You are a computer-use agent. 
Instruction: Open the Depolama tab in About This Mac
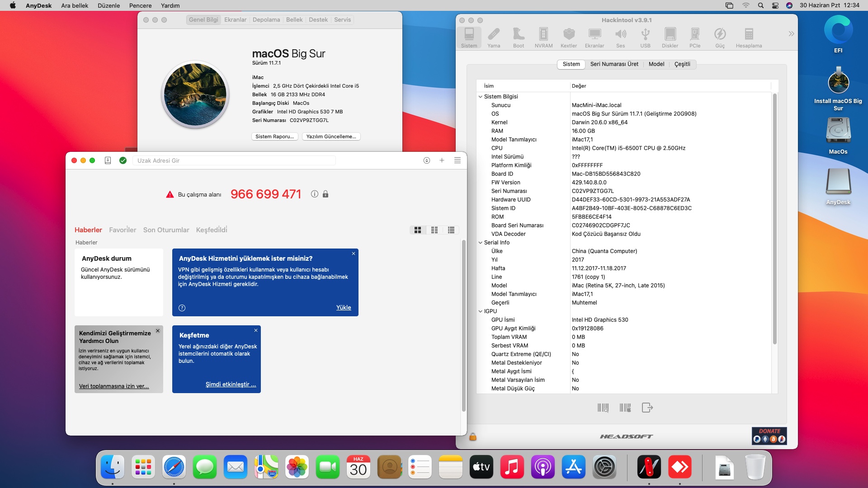[x=266, y=20]
